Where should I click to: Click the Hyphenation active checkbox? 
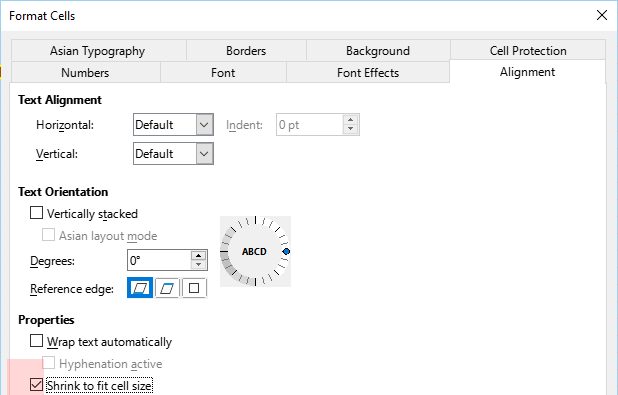(48, 363)
